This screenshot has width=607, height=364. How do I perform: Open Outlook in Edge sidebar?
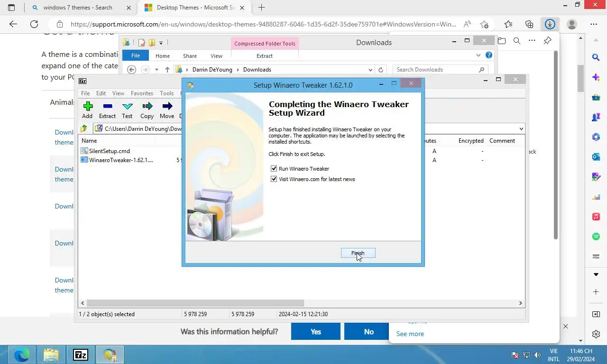click(x=596, y=157)
